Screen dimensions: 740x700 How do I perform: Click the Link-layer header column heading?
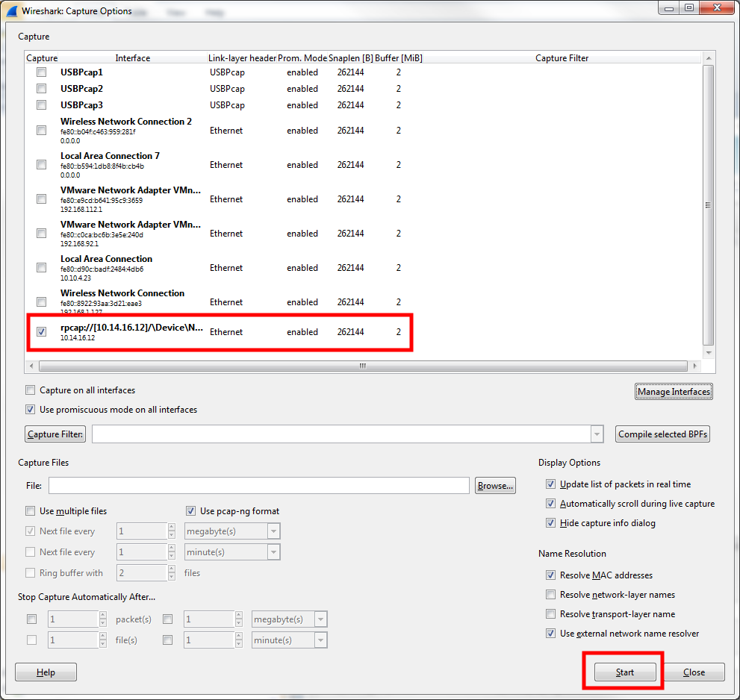[242, 58]
